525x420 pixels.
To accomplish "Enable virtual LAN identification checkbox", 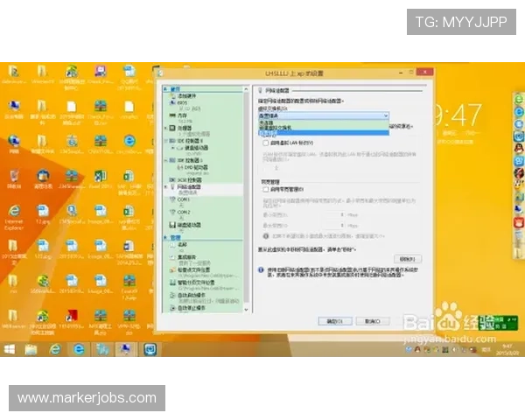I will 266,143.
